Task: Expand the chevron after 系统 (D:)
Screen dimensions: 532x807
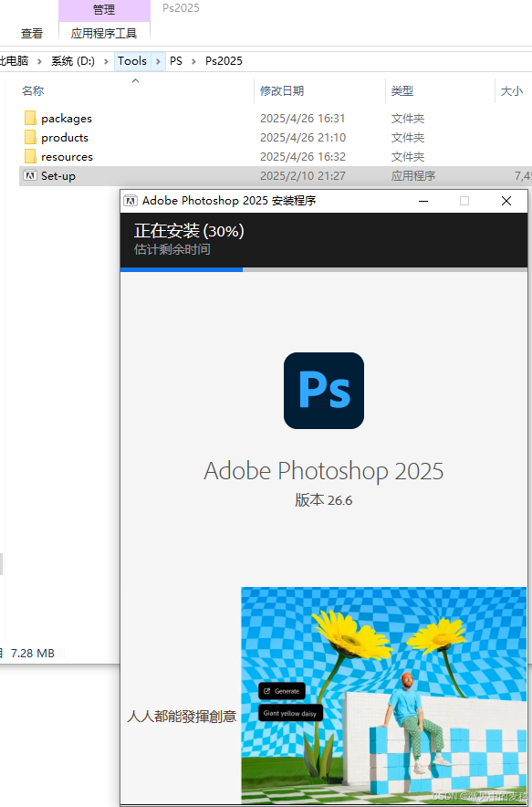Action: (x=106, y=61)
